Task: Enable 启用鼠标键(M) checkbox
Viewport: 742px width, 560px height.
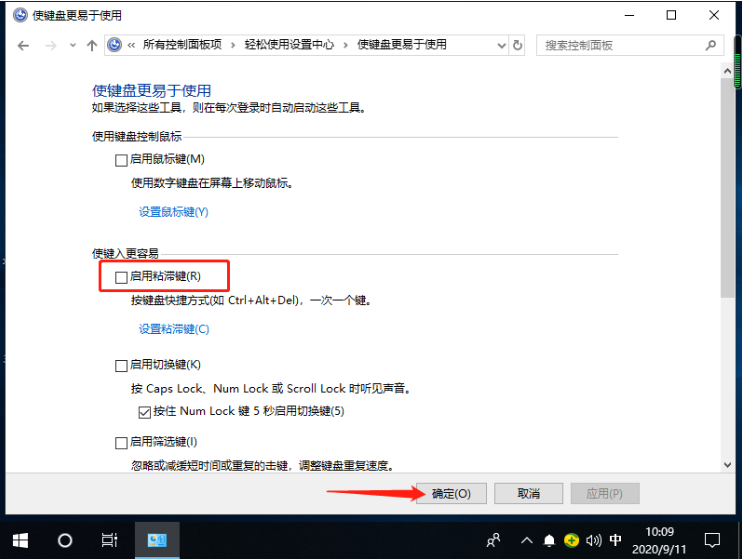Action: (121, 160)
